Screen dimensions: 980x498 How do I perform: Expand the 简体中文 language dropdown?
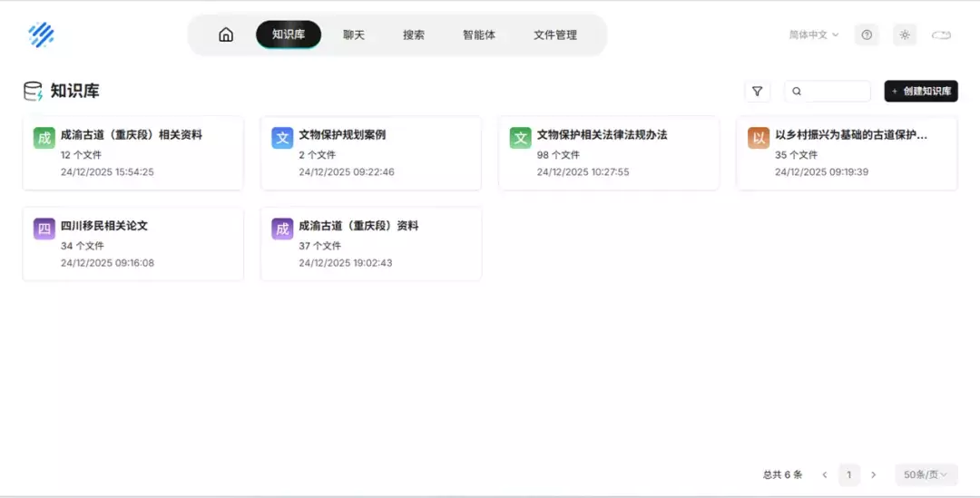point(813,34)
